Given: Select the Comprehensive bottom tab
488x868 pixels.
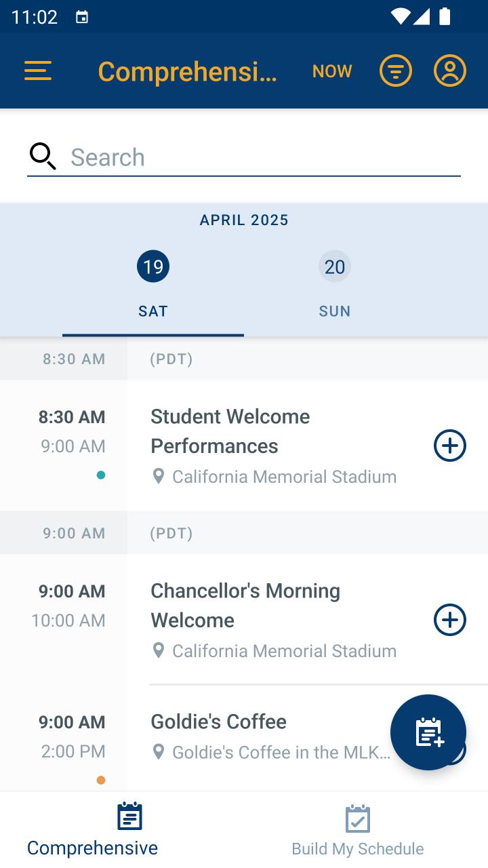Looking at the screenshot, I should pyautogui.click(x=93, y=830).
